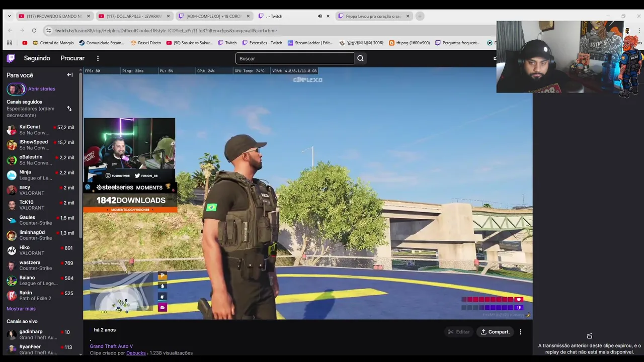Open Central de Mangás bookmark

pyautogui.click(x=52, y=43)
